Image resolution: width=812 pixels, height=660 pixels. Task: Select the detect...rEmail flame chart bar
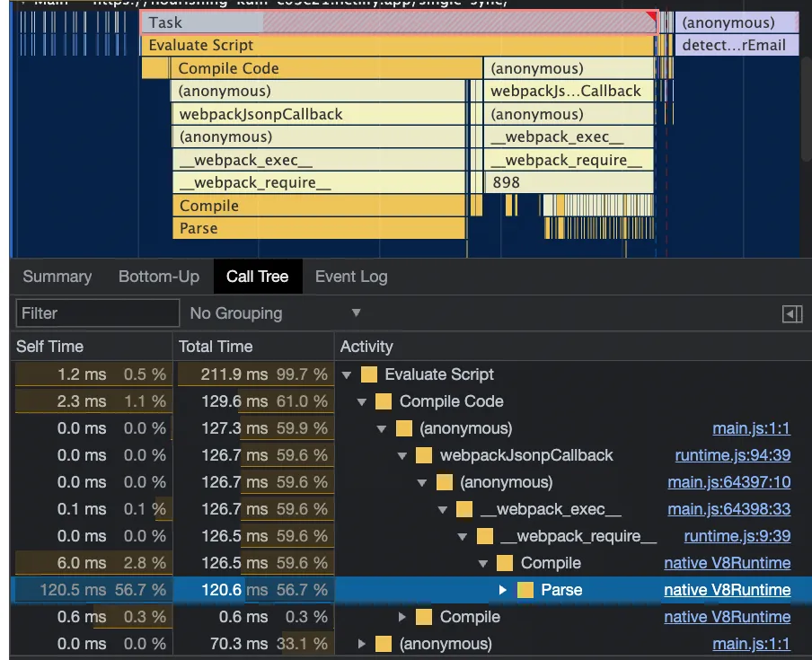[x=737, y=45]
